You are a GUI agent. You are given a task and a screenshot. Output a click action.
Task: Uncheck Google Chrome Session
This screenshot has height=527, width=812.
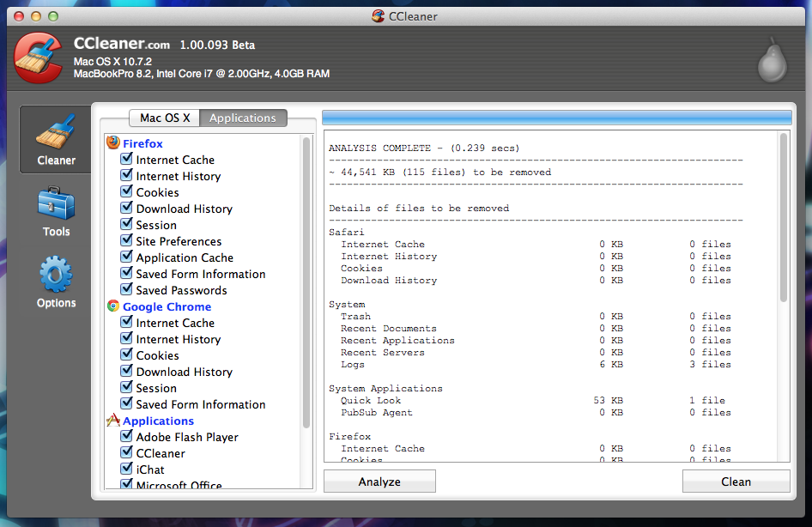126,387
